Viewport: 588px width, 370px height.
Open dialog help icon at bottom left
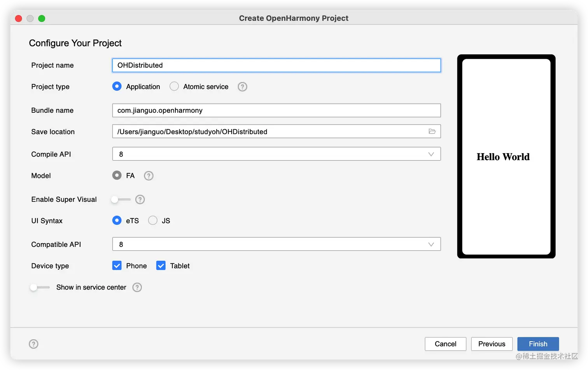tap(34, 344)
